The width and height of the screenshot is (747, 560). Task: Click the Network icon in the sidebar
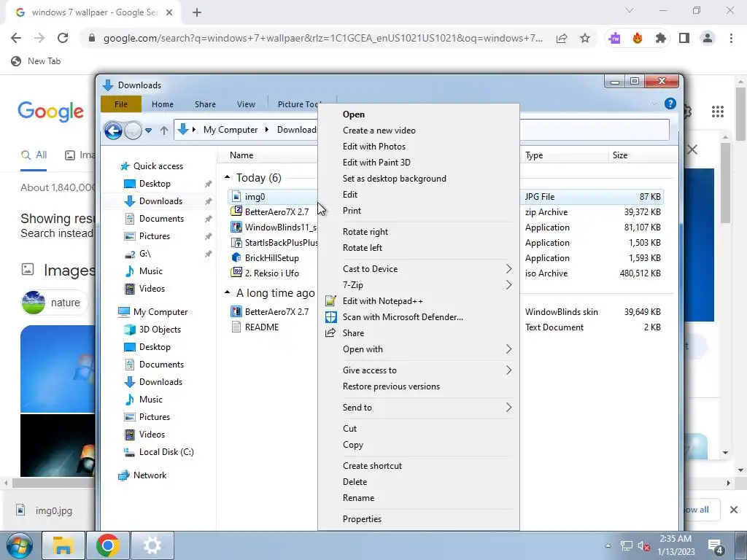124,475
